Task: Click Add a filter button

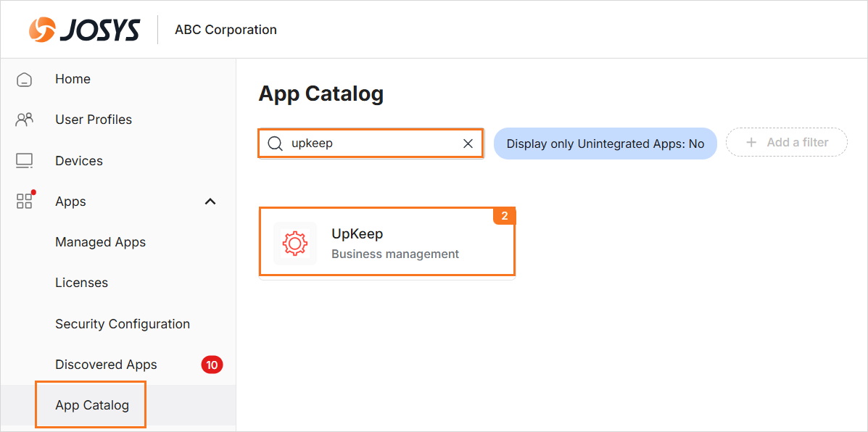Action: pyautogui.click(x=787, y=143)
